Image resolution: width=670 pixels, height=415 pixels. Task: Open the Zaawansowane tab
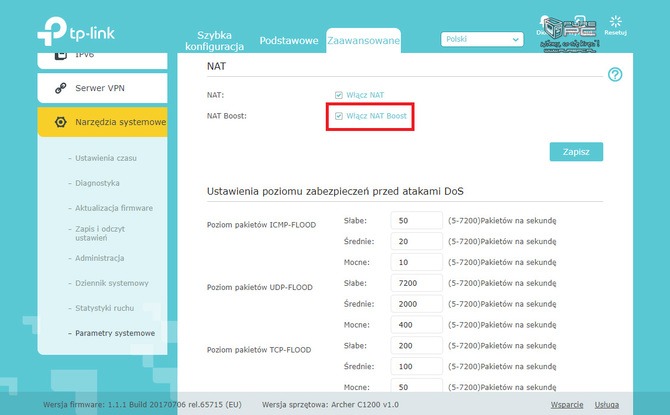point(363,41)
